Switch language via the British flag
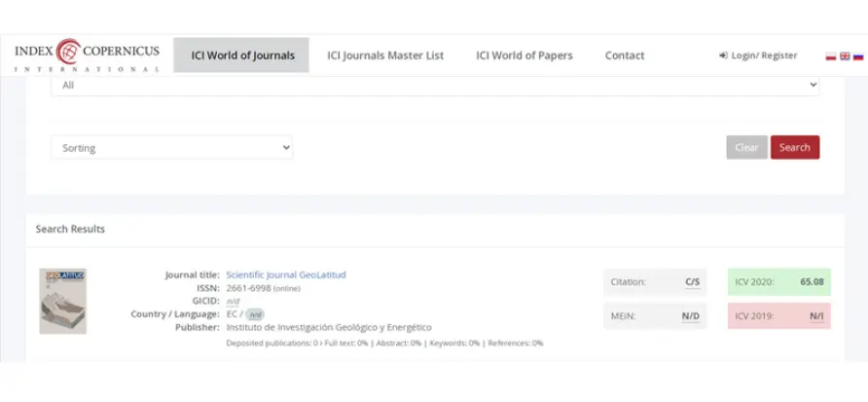 [x=845, y=55]
